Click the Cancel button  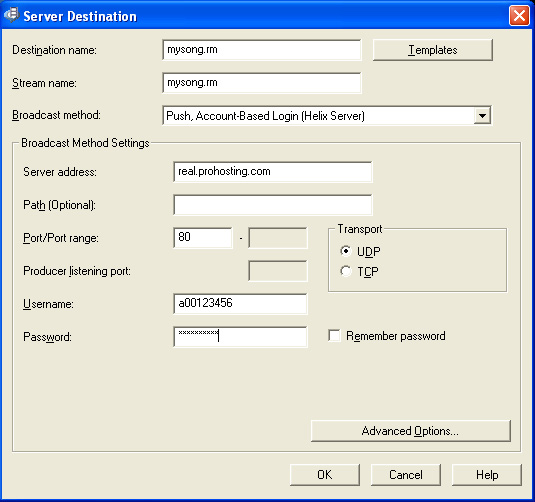(x=406, y=475)
